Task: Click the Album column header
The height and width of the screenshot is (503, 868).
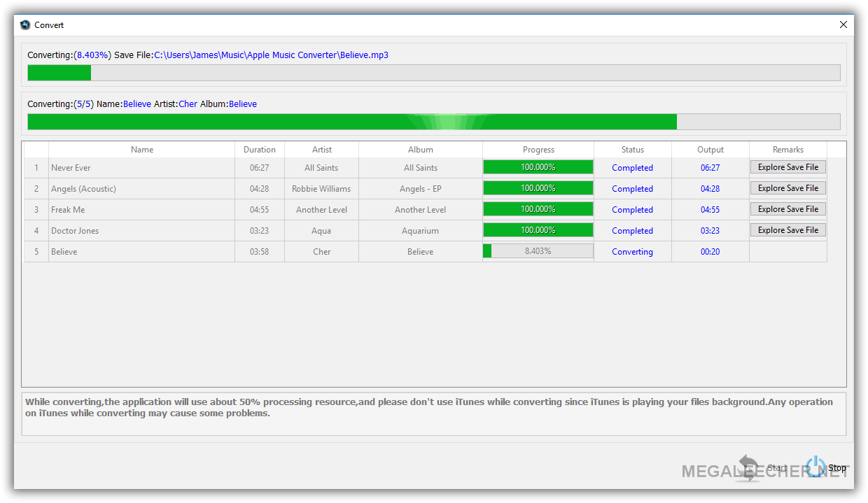Action: pos(421,150)
